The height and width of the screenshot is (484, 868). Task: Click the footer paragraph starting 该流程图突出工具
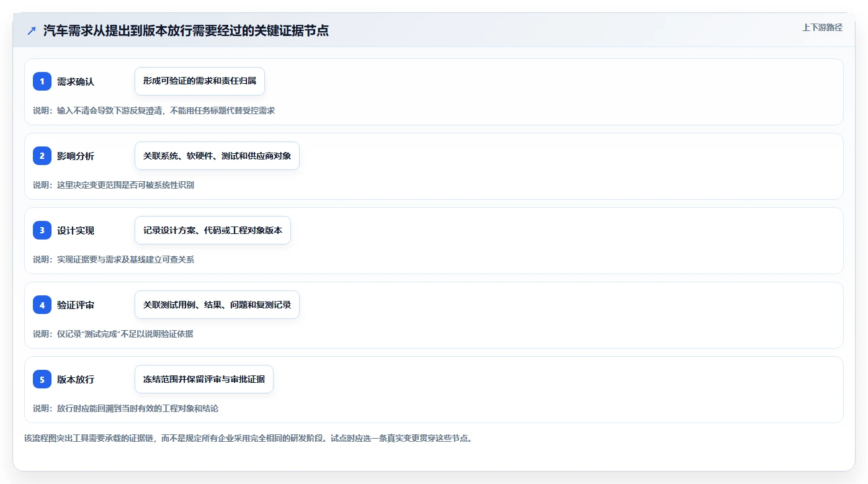(x=248, y=438)
